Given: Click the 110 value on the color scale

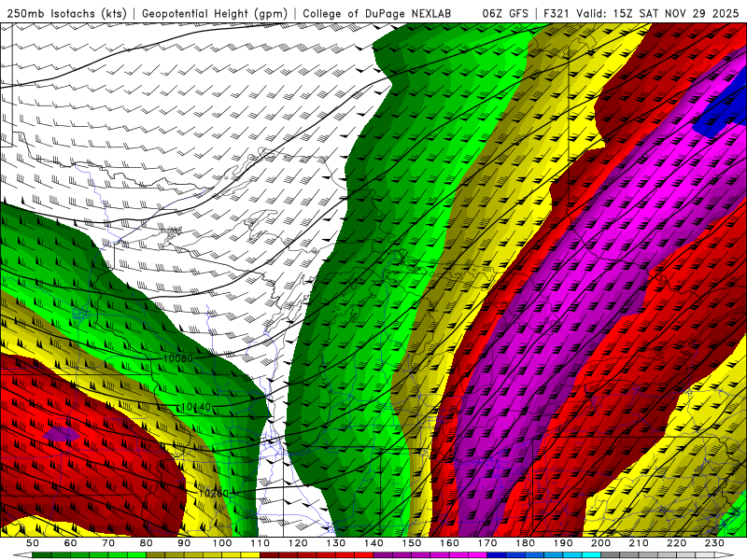Looking at the screenshot, I should [x=261, y=543].
